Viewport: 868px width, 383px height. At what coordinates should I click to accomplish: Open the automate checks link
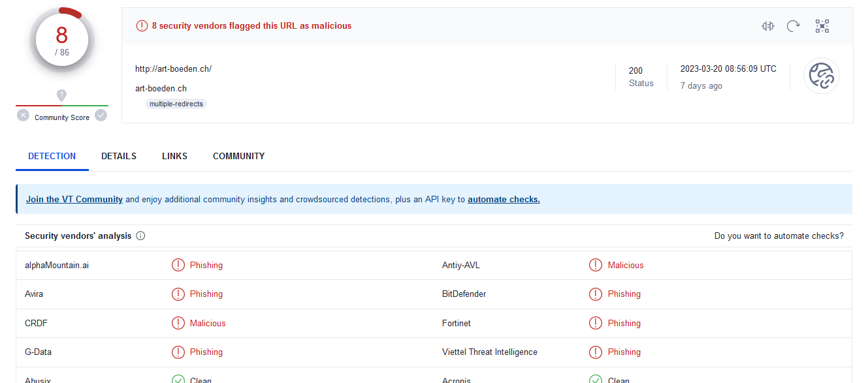[x=504, y=200]
